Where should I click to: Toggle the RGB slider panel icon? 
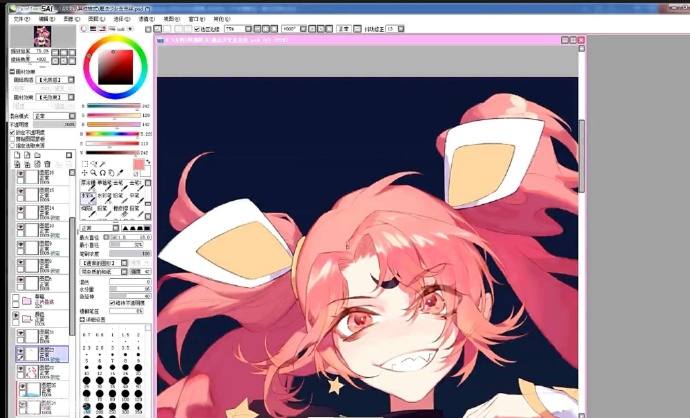[x=93, y=29]
